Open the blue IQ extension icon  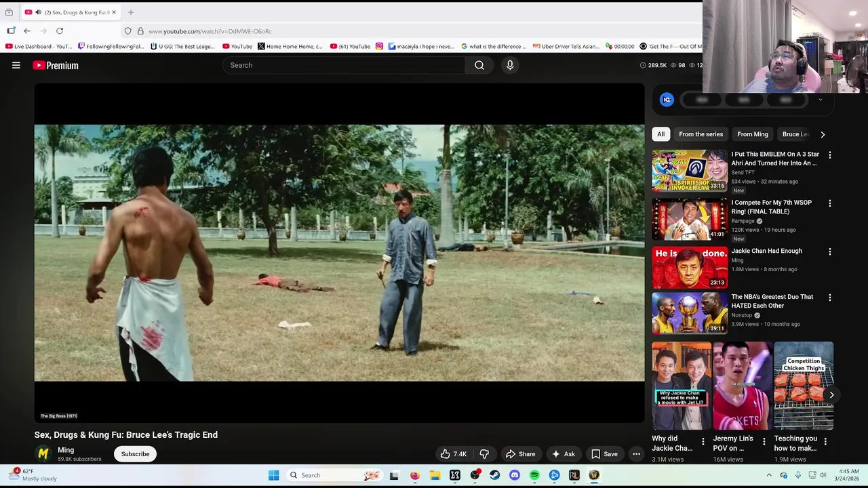pyautogui.click(x=667, y=100)
